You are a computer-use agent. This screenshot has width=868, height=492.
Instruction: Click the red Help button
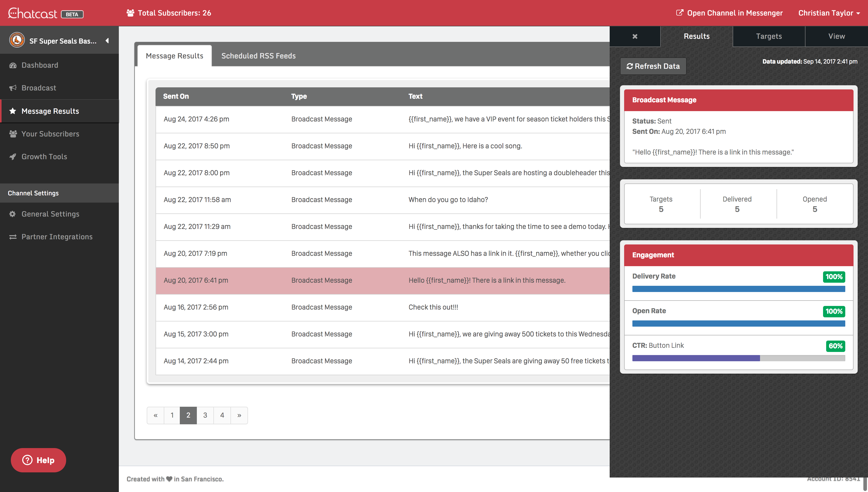click(x=38, y=460)
